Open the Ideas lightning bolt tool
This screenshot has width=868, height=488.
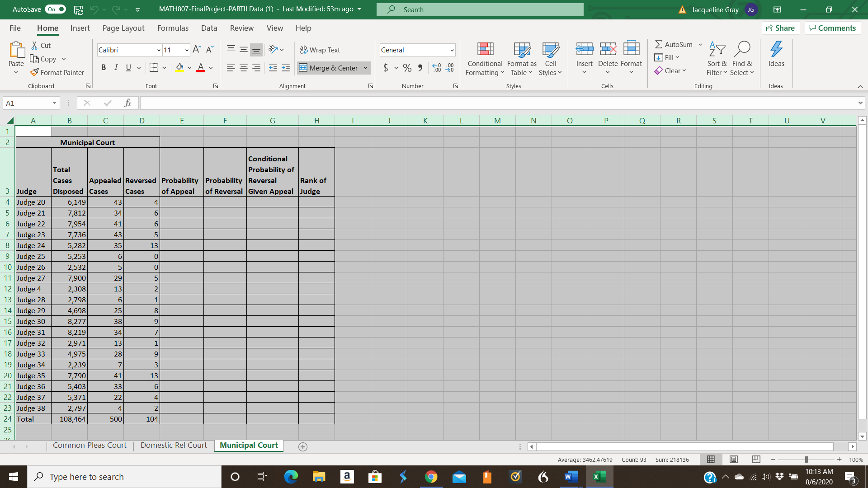pos(776,49)
